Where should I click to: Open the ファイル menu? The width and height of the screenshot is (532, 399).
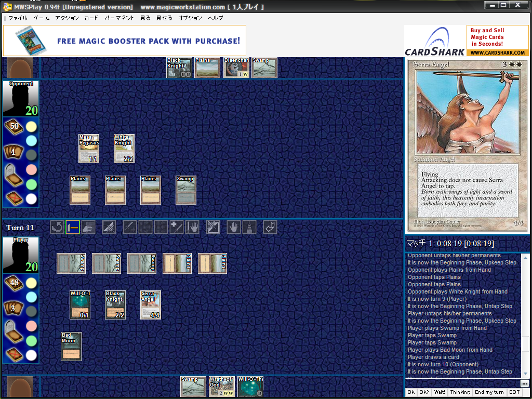(18, 18)
